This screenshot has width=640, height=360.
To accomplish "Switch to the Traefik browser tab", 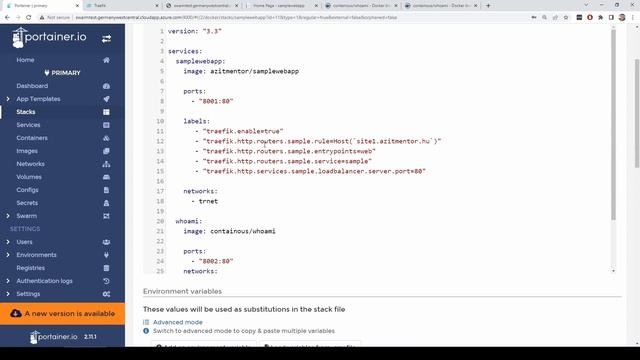I will click(122, 6).
